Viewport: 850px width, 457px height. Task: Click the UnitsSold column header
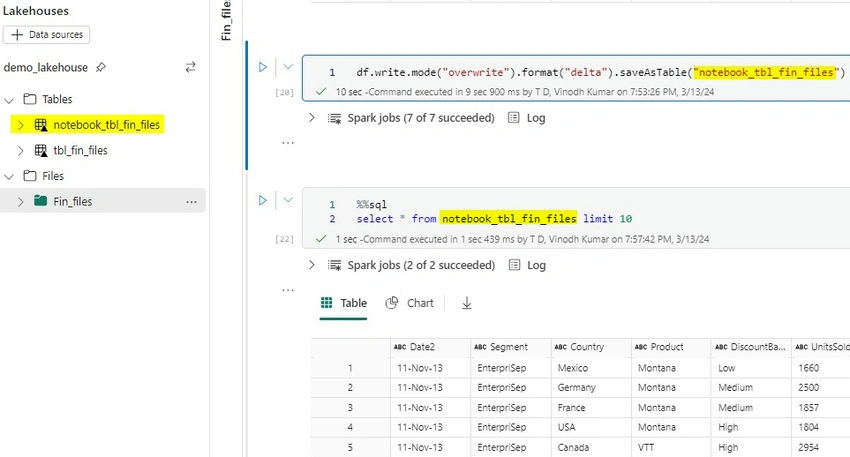click(x=821, y=347)
